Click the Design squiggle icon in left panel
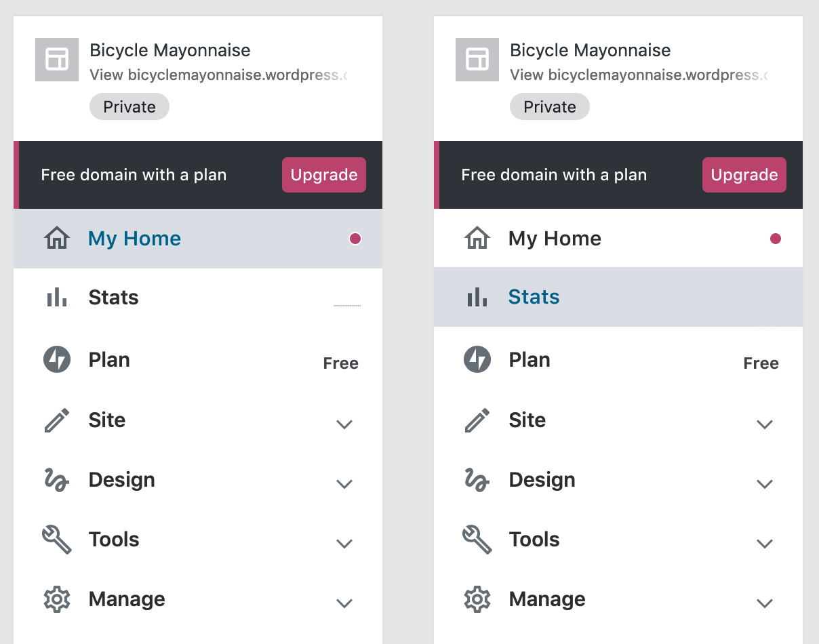This screenshot has height=644, width=819. 57,480
